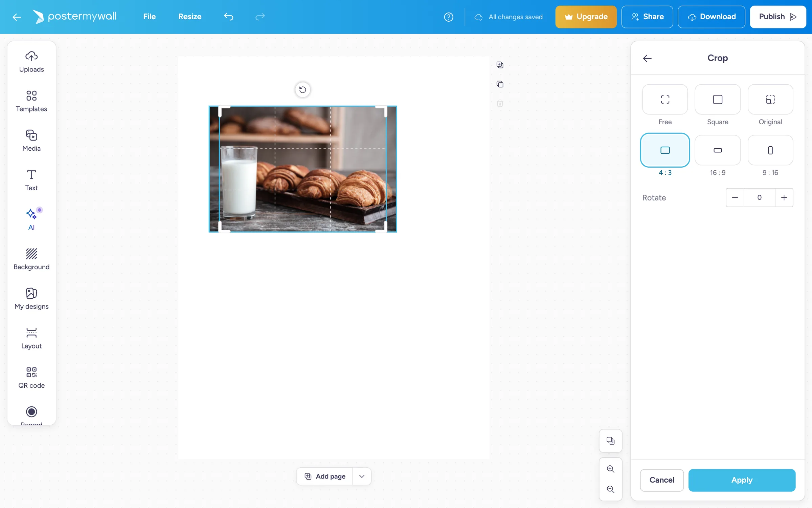Open the AI tools panel
The height and width of the screenshot is (508, 812).
click(31, 219)
